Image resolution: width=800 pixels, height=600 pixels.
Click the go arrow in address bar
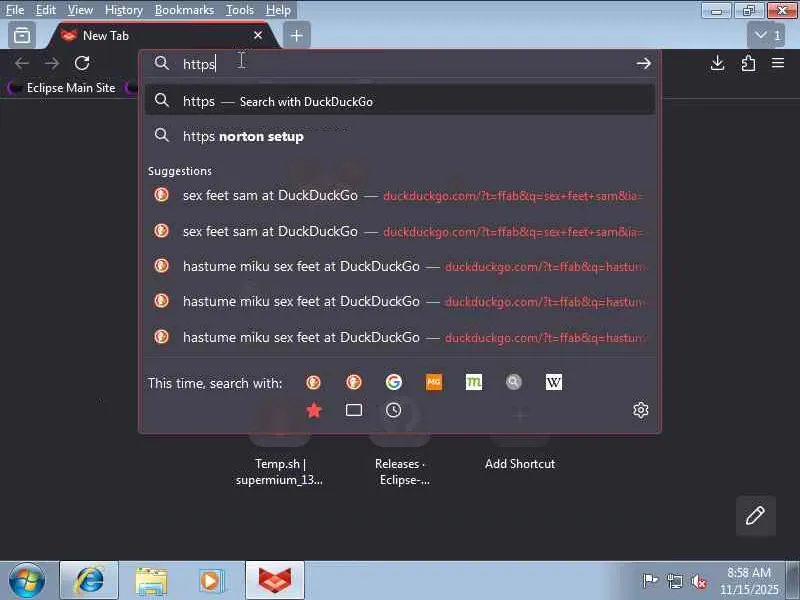[643, 63]
